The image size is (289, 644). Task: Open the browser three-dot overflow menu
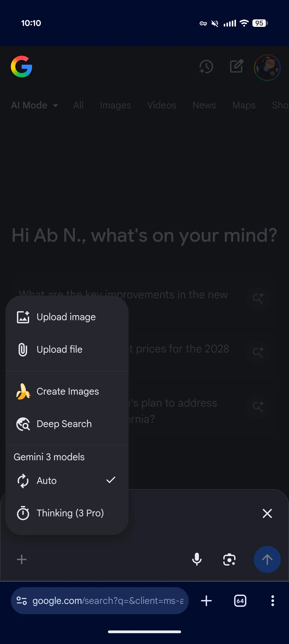pos(273,601)
